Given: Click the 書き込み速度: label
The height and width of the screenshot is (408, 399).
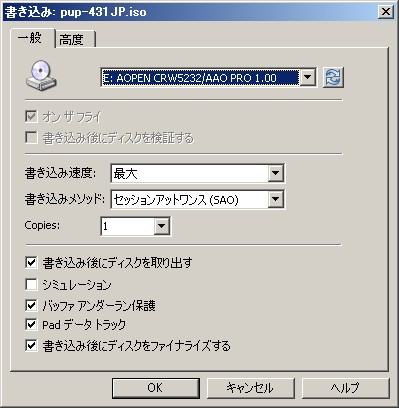Looking at the screenshot, I should point(60,173).
